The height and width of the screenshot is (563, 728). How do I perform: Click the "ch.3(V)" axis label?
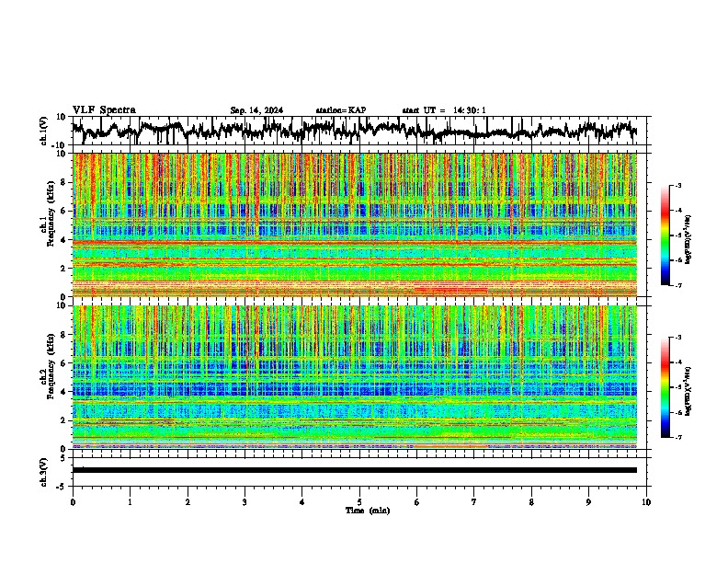44,472
